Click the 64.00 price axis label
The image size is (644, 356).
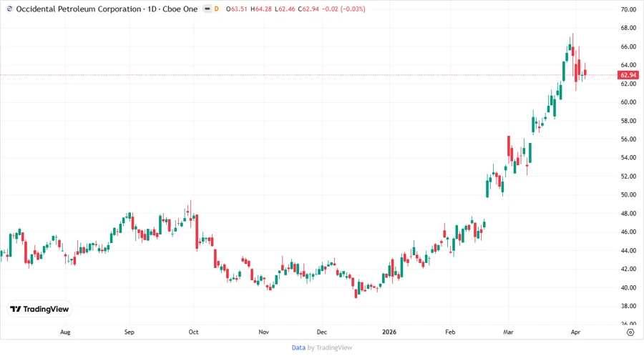[x=628, y=65]
